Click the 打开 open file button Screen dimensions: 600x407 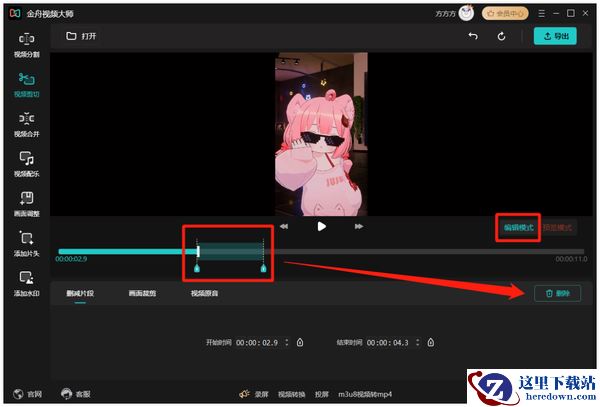[81, 36]
